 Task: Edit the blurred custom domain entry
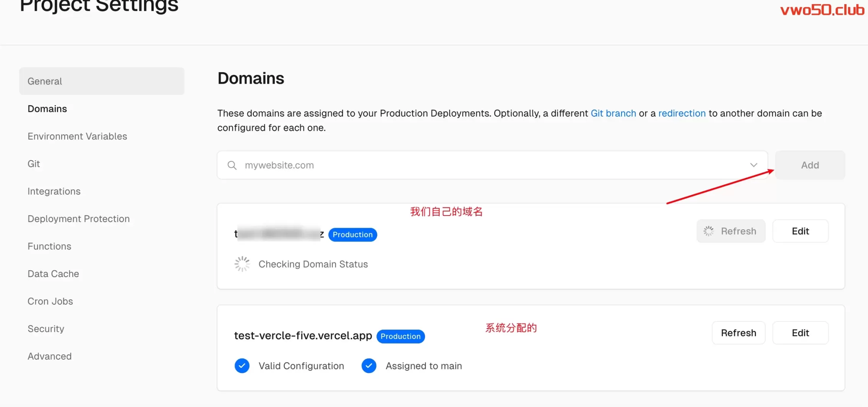[800, 231]
